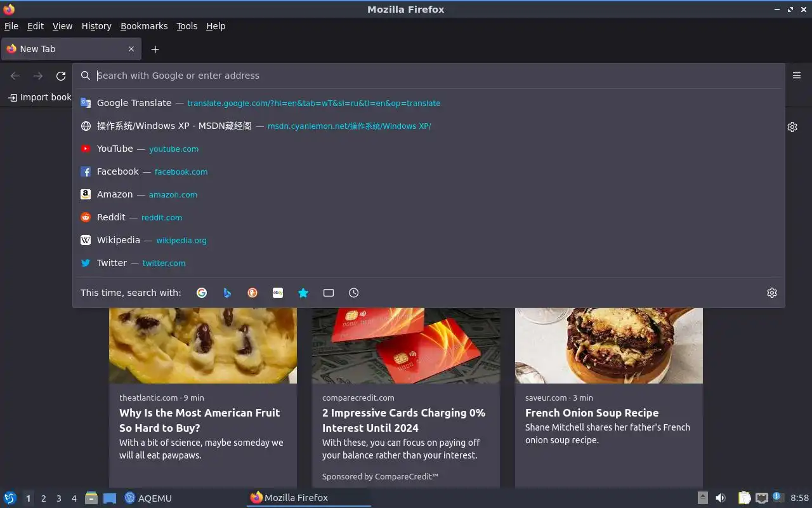Open a new tab with plus button
Image resolution: width=812 pixels, height=508 pixels.
pos(155,49)
